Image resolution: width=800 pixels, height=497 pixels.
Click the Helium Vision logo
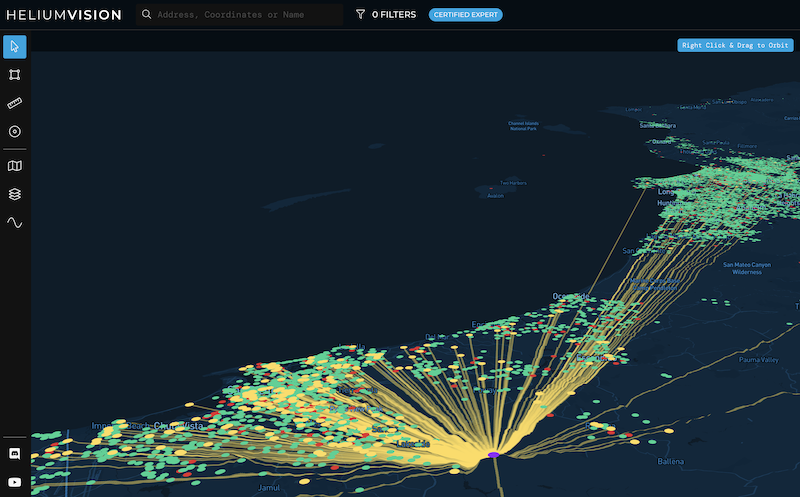click(x=64, y=15)
